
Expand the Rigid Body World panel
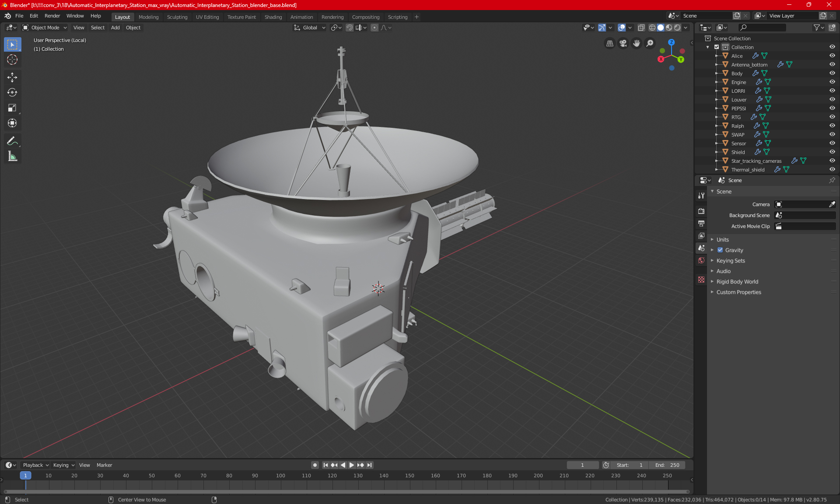[737, 282]
